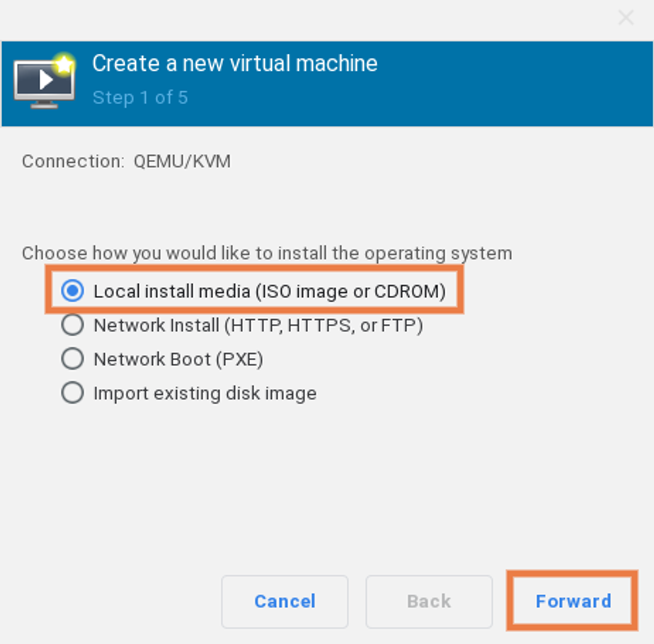Image resolution: width=654 pixels, height=644 pixels.
Task: Click the QEMU/KVM connection value
Action: 182,161
